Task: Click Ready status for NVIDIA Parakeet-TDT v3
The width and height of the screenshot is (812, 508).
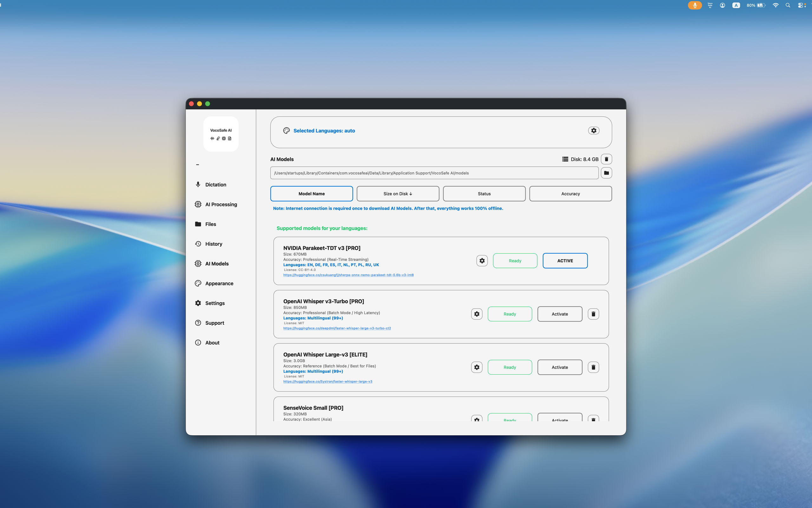Action: click(x=515, y=261)
